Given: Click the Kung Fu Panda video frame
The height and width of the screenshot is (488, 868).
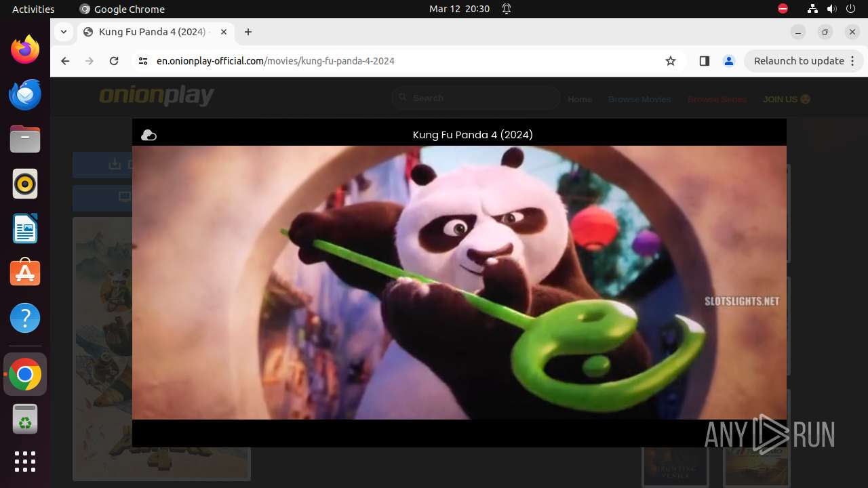Looking at the screenshot, I should (x=459, y=283).
